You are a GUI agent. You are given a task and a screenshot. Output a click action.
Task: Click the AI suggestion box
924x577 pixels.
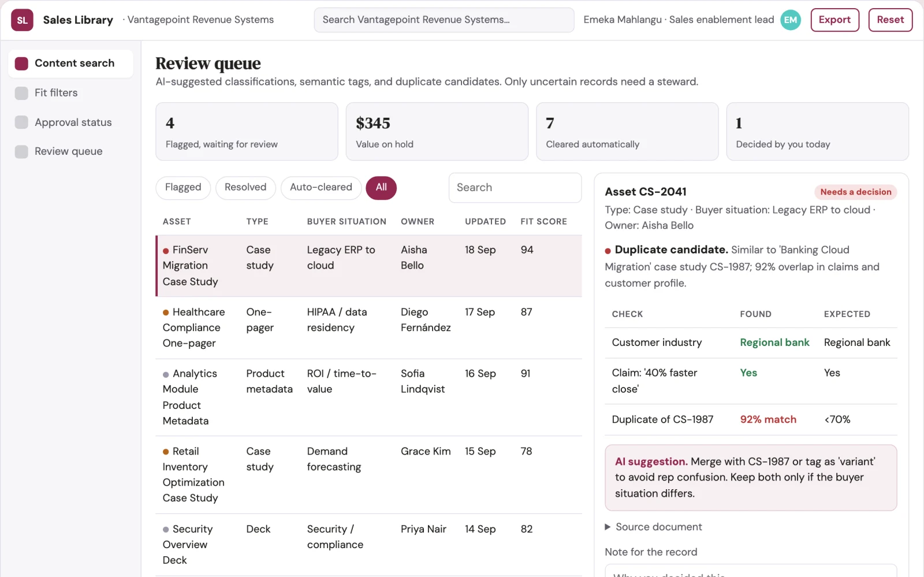(751, 478)
